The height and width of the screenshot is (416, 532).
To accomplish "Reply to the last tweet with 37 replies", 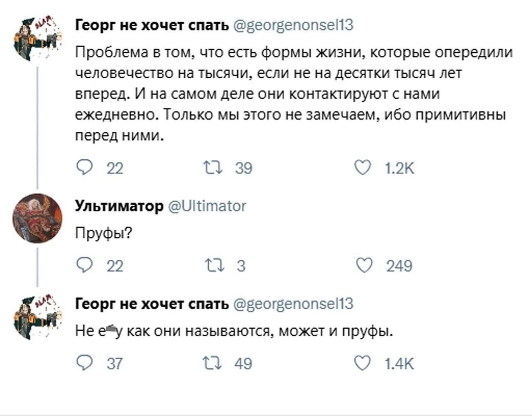I will 85,363.
